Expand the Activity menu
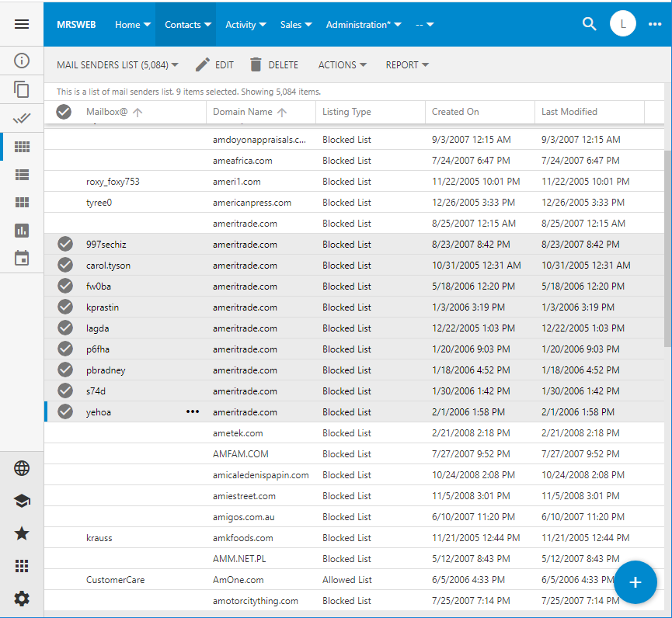This screenshot has height=618, width=672. click(245, 24)
